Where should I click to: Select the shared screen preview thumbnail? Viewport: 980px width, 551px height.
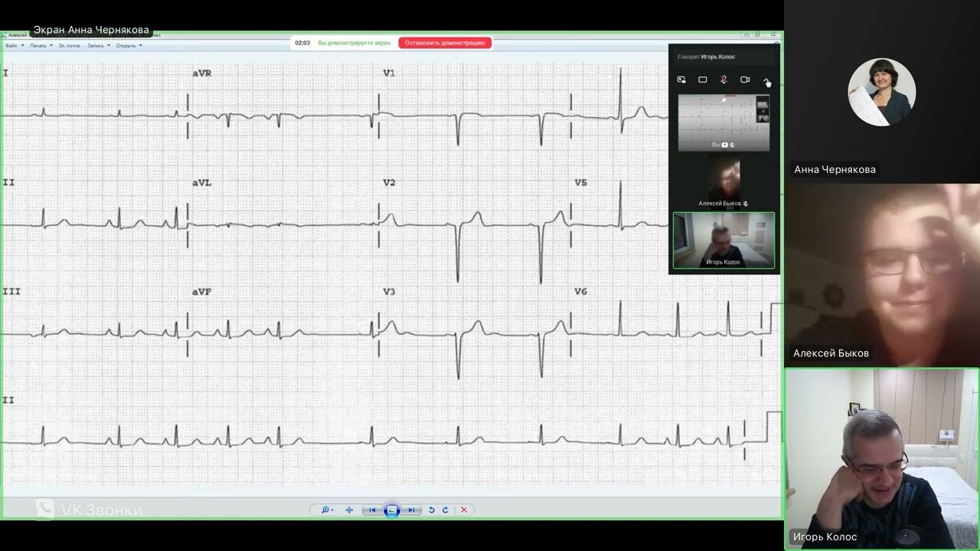pos(724,122)
